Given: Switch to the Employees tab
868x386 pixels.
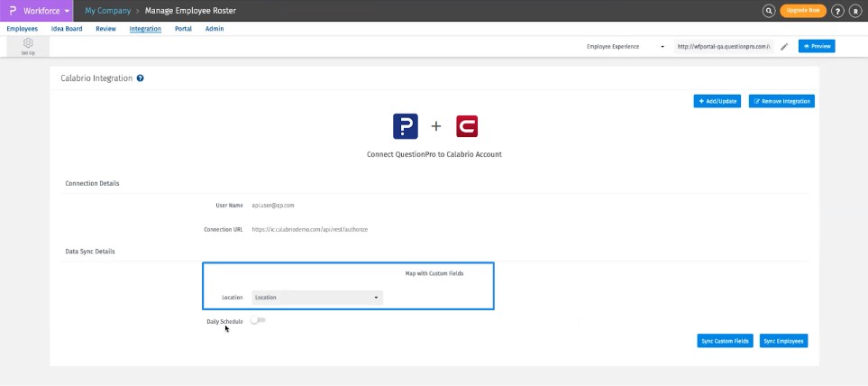Looking at the screenshot, I should coord(23,29).
